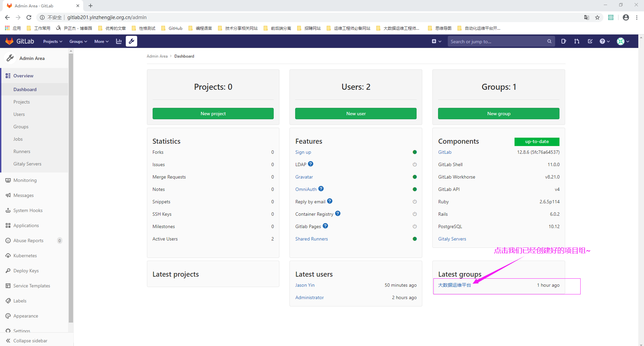Open the Projects dropdown in navbar
This screenshot has height=346, width=644.
click(x=53, y=41)
